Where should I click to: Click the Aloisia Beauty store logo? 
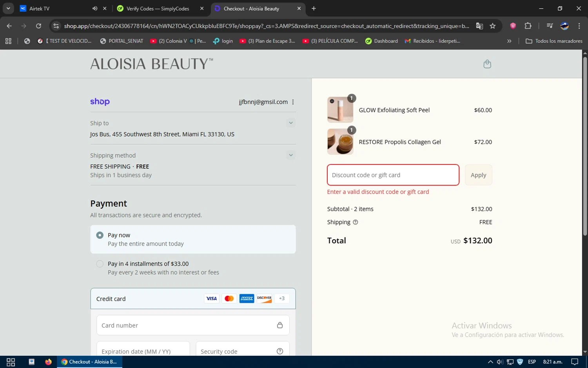pyautogui.click(x=152, y=64)
